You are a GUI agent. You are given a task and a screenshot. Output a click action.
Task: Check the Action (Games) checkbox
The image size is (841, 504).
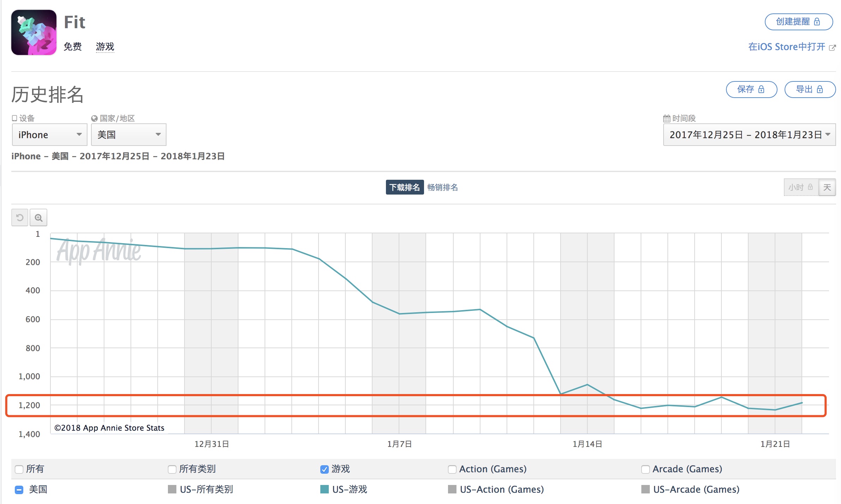[x=452, y=469]
